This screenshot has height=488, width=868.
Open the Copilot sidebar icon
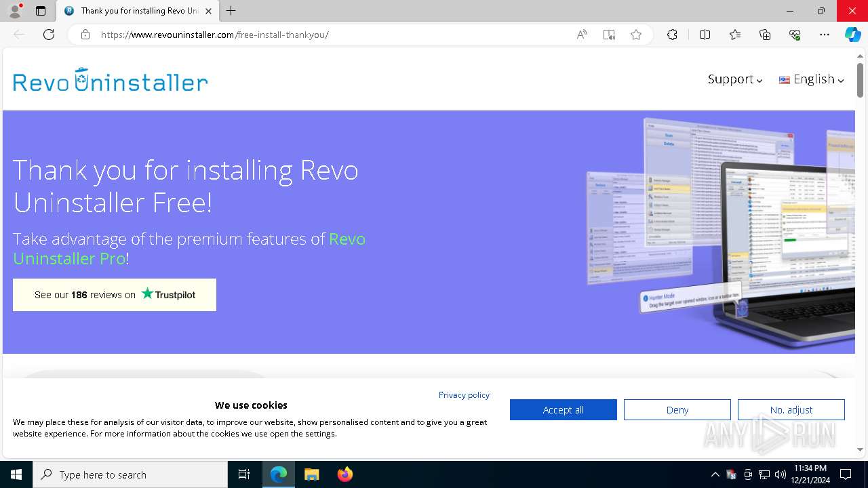click(x=853, y=35)
